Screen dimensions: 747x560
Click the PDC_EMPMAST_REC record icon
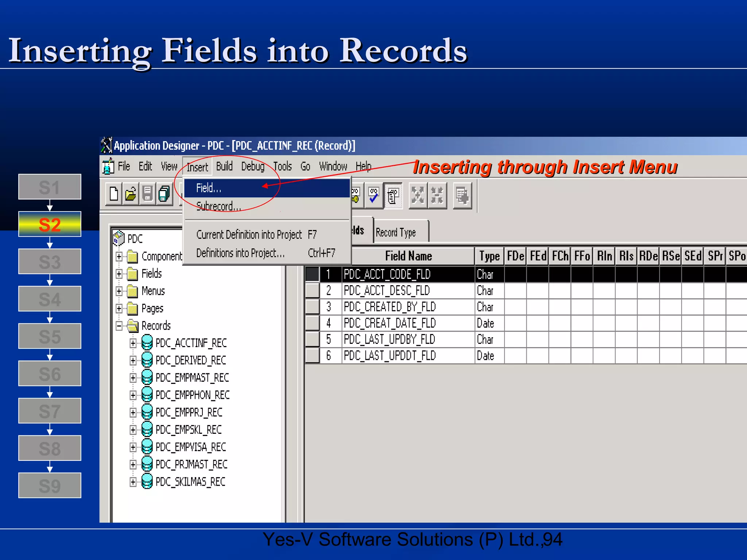(x=147, y=377)
